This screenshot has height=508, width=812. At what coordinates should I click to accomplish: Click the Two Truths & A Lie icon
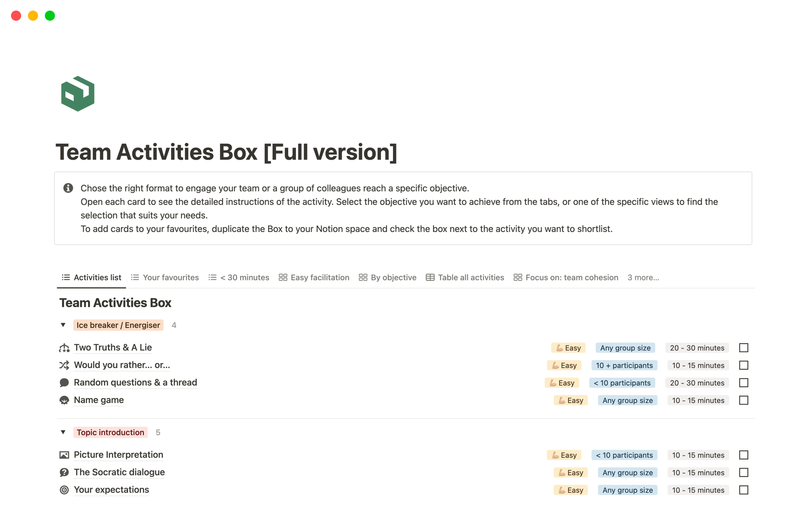tap(64, 348)
